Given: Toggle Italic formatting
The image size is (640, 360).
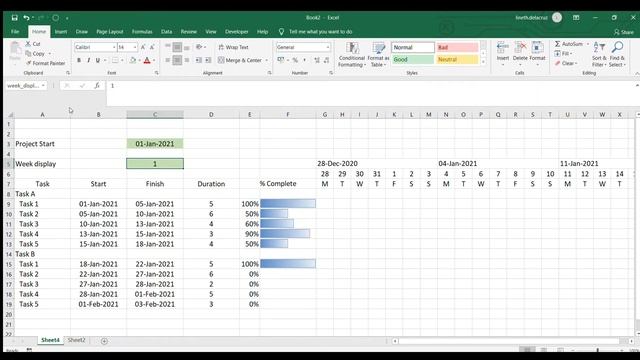Looking at the screenshot, I should 88,60.
